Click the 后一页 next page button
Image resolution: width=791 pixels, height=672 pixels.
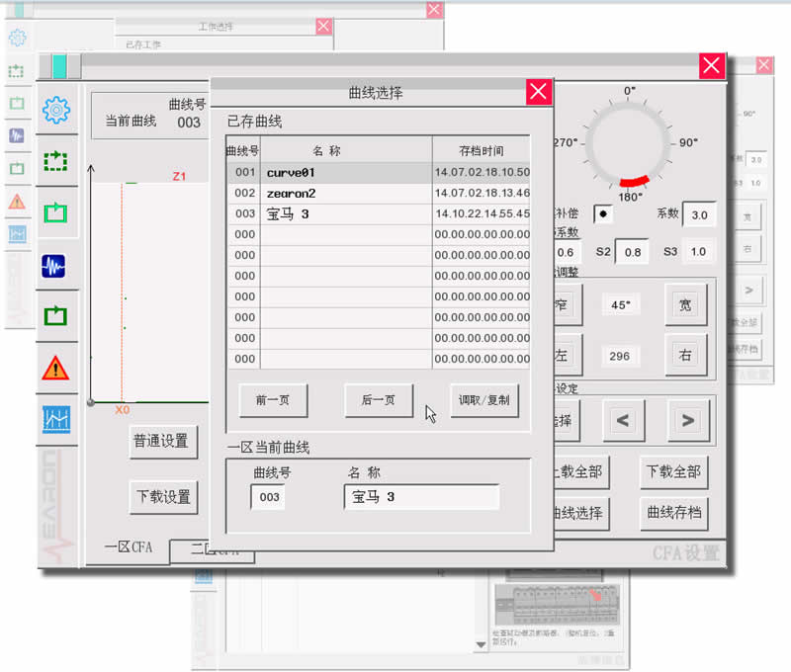tap(379, 400)
